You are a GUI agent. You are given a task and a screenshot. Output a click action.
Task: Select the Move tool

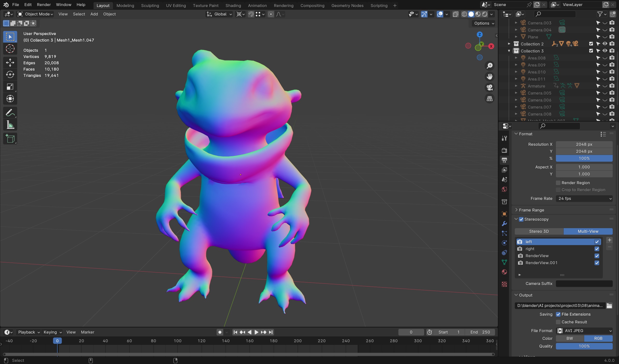[10, 62]
